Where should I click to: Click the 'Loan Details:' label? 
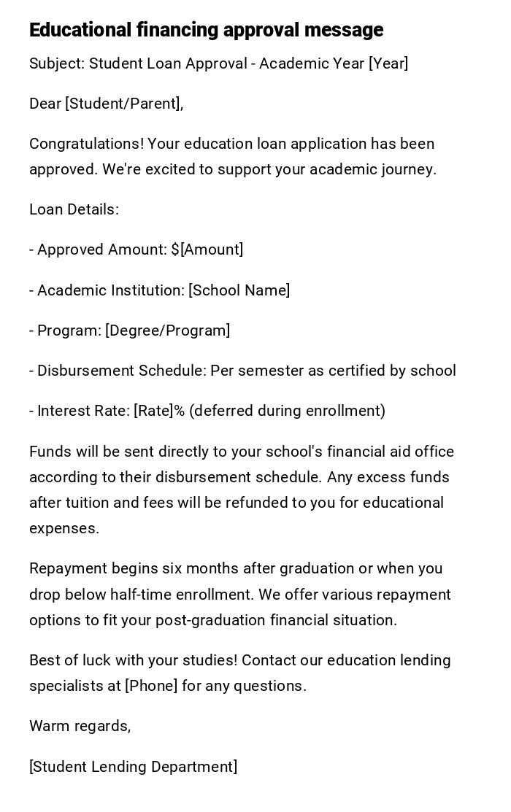pos(74,209)
